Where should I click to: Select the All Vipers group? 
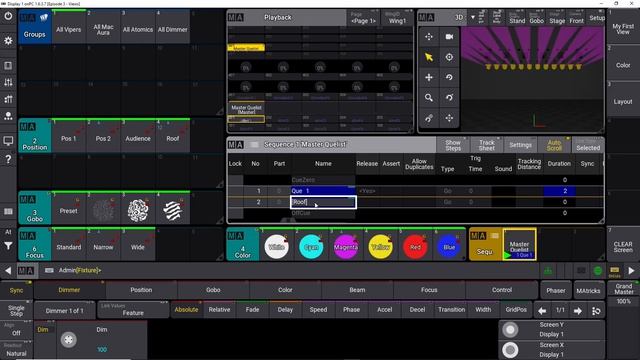coord(69,27)
